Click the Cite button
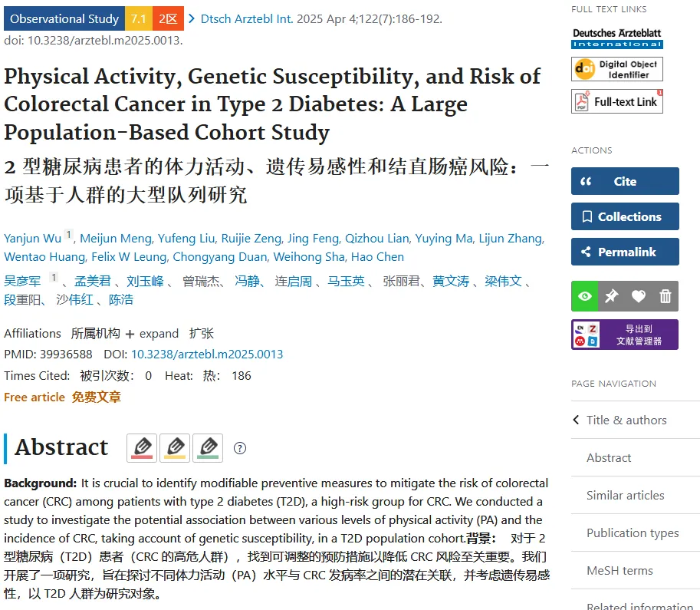The height and width of the screenshot is (610, 700). pos(625,181)
